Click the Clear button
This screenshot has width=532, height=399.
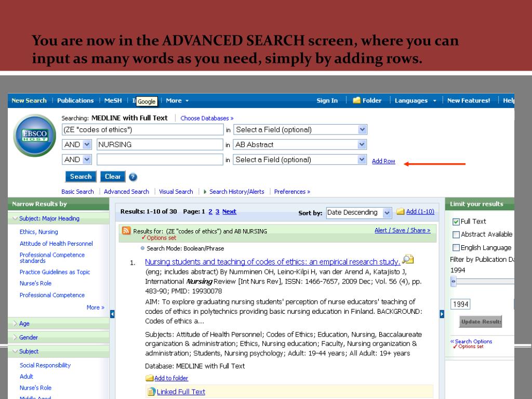(113, 177)
